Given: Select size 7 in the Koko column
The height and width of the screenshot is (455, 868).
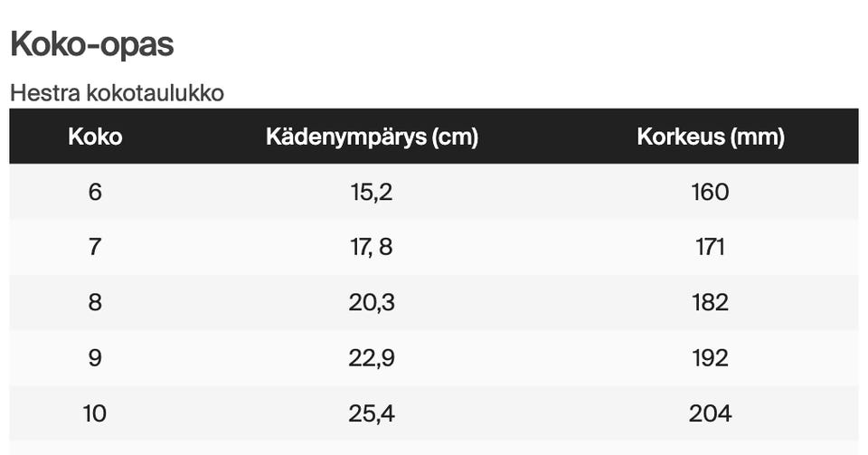Looking at the screenshot, I should click(x=95, y=247).
